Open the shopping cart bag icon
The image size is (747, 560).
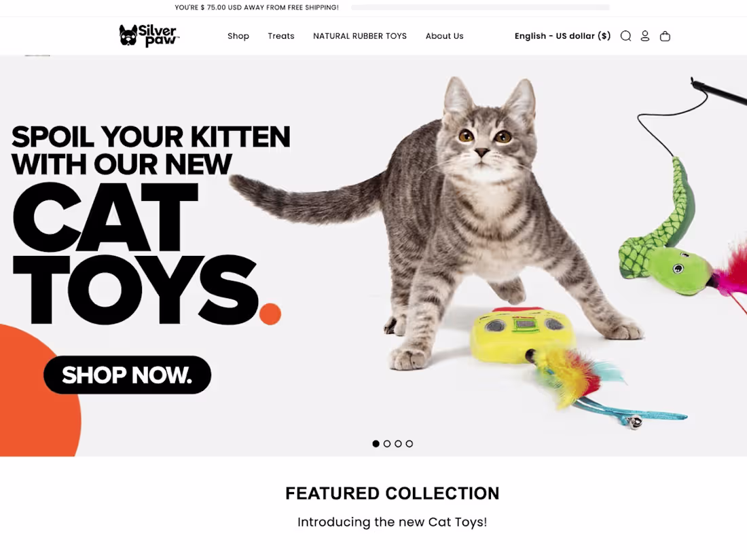click(665, 36)
